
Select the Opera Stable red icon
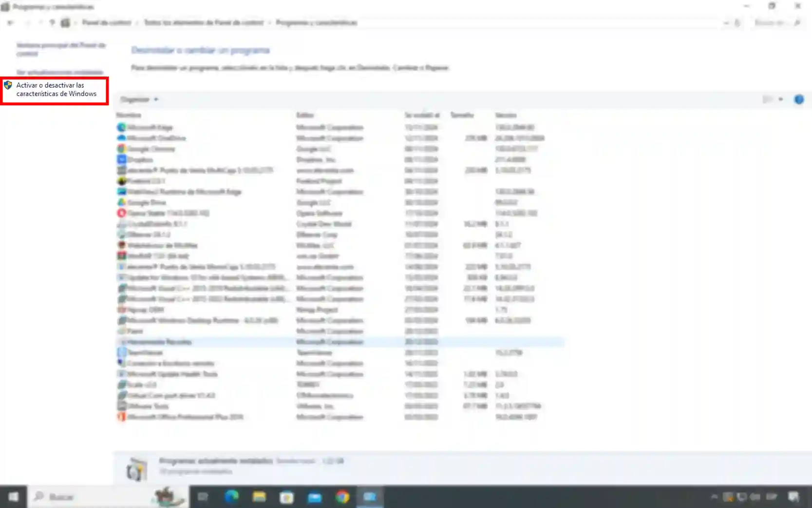point(121,213)
